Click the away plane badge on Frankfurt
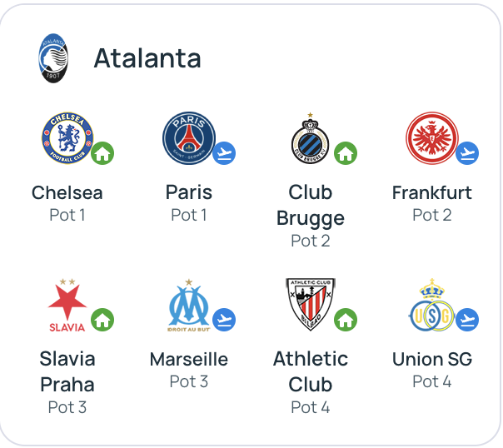Viewport: 503px width, 448px height. point(467,153)
